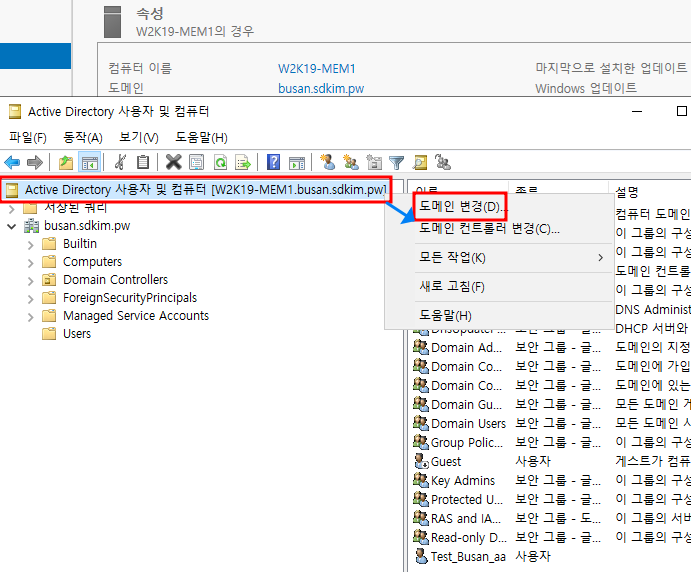Select the Builtin container

pyautogui.click(x=80, y=244)
